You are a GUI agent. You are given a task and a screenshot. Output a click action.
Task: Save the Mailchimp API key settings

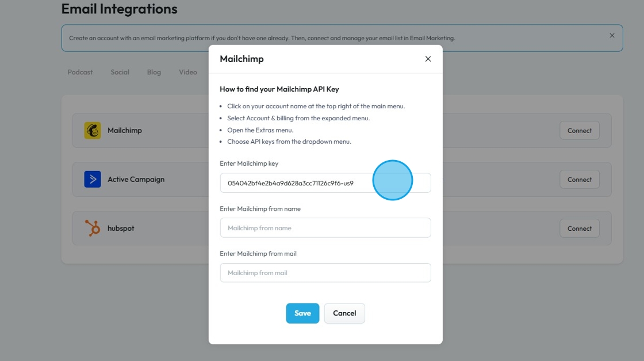tap(302, 313)
